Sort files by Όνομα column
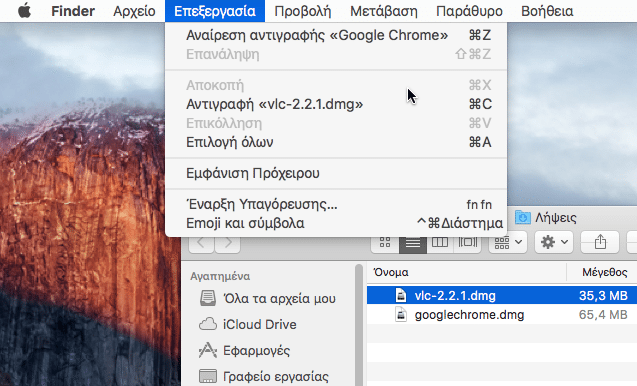637x386 pixels. point(466,272)
